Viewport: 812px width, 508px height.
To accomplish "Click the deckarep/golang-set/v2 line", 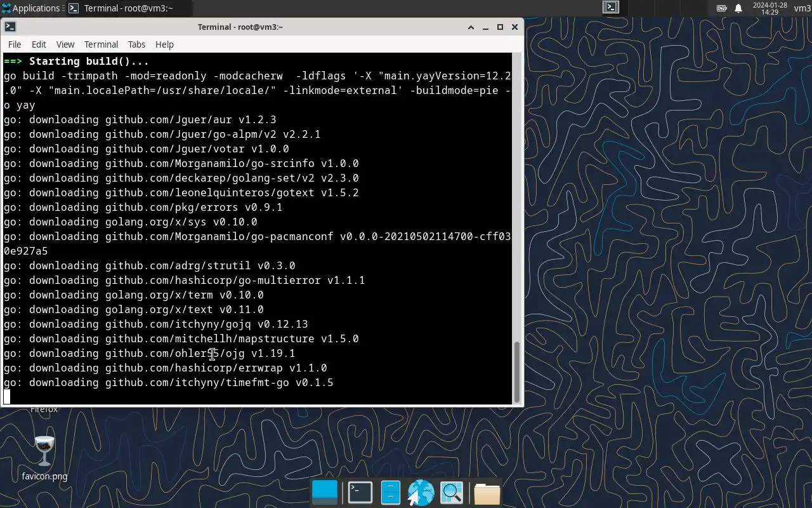I will (181, 178).
